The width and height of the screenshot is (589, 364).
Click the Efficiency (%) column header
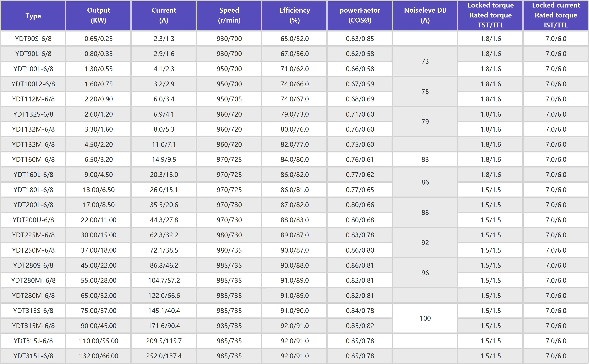coord(295,15)
